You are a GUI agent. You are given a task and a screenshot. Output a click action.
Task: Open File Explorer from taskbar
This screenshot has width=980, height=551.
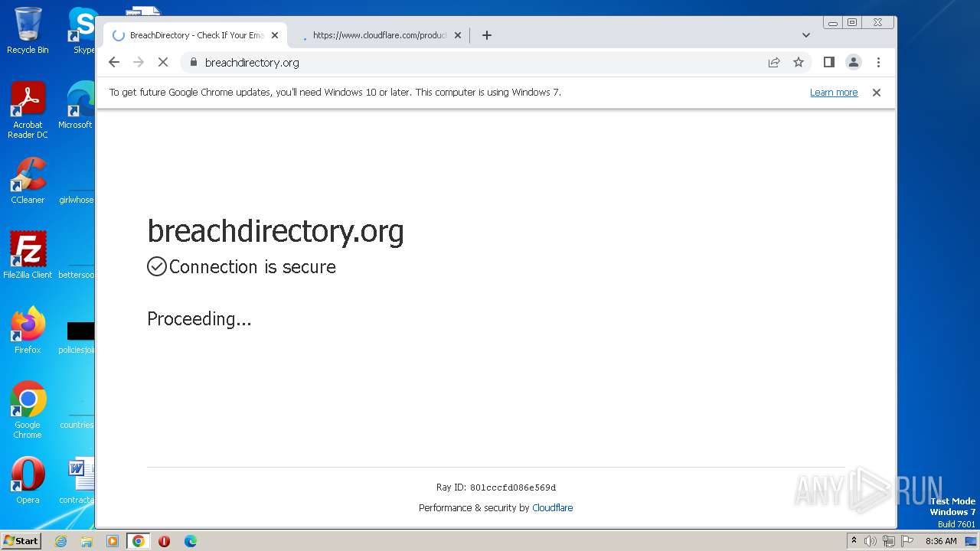pyautogui.click(x=87, y=541)
